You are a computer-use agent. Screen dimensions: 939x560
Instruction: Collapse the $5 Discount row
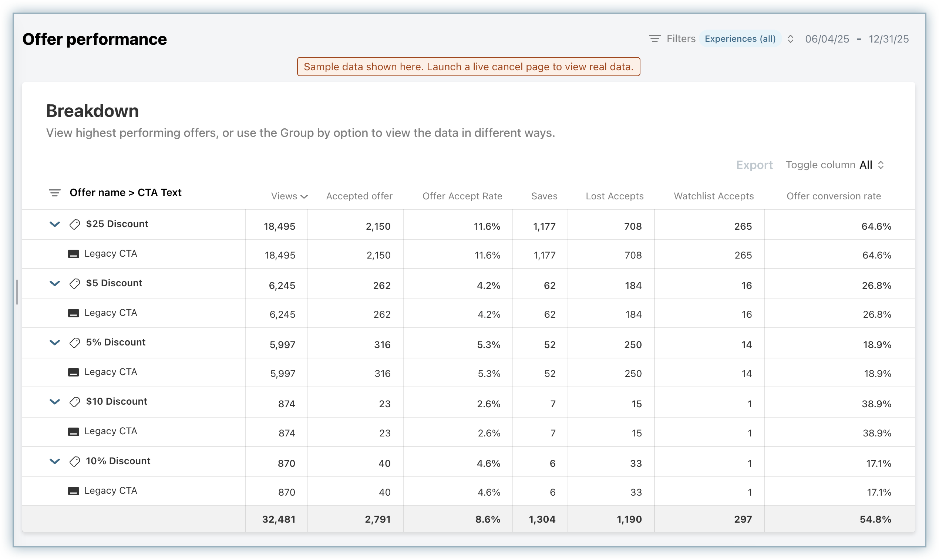(55, 284)
